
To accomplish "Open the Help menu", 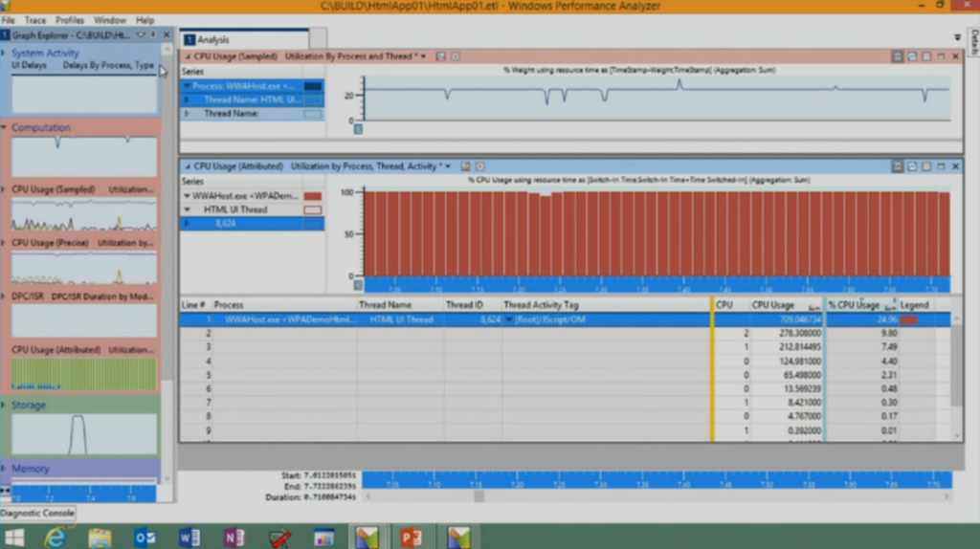I will [145, 20].
